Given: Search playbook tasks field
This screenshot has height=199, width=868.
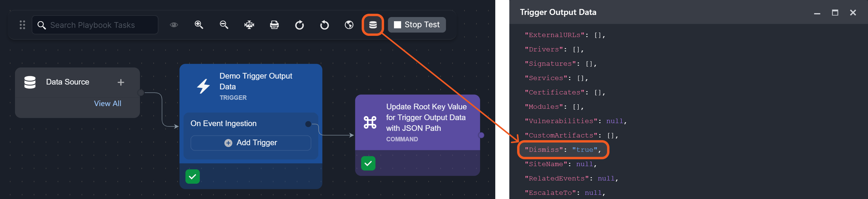Looking at the screenshot, I should [98, 25].
